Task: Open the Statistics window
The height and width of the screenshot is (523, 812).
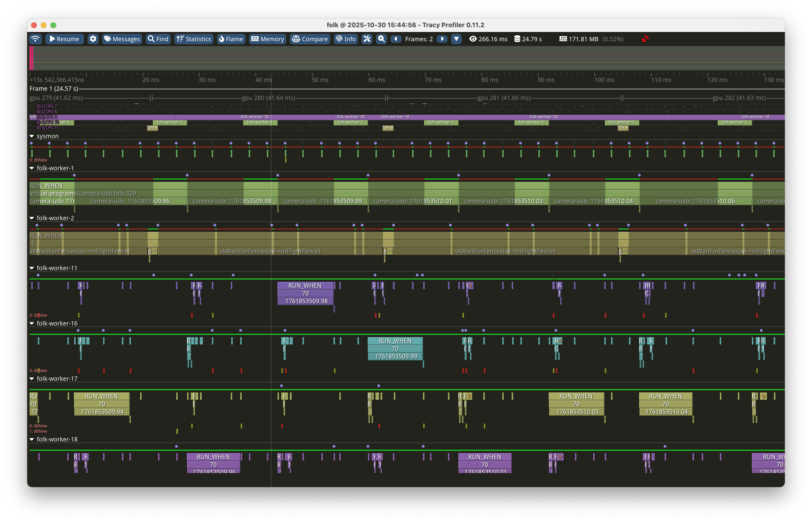Action: pyautogui.click(x=194, y=39)
